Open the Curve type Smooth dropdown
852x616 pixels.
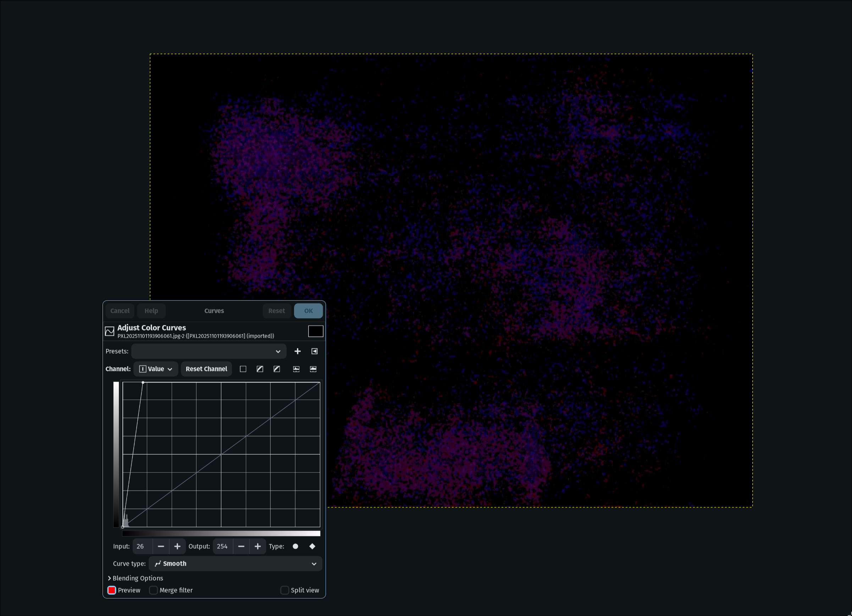235,564
